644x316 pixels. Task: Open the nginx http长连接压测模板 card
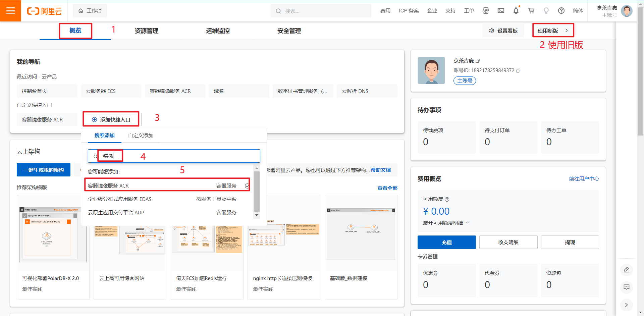point(284,248)
